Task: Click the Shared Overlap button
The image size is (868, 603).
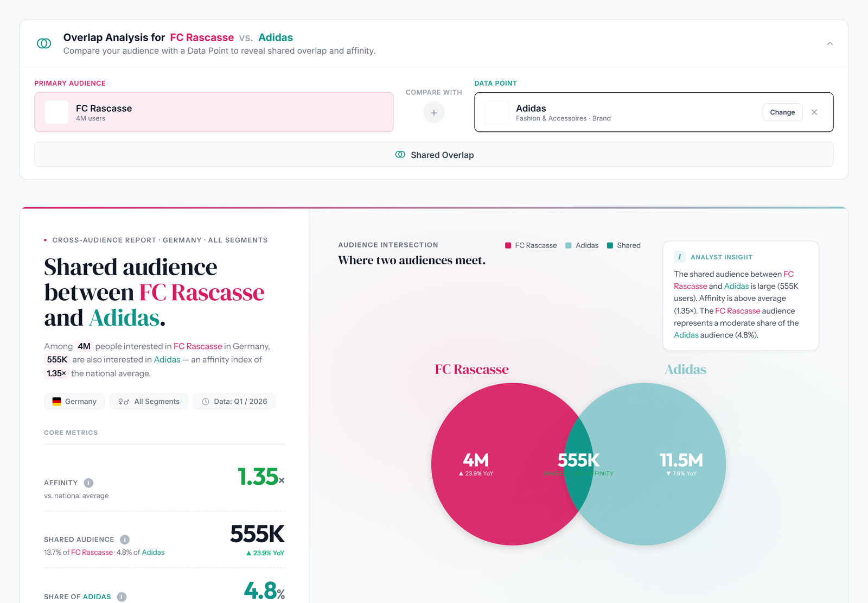Action: 434,155
